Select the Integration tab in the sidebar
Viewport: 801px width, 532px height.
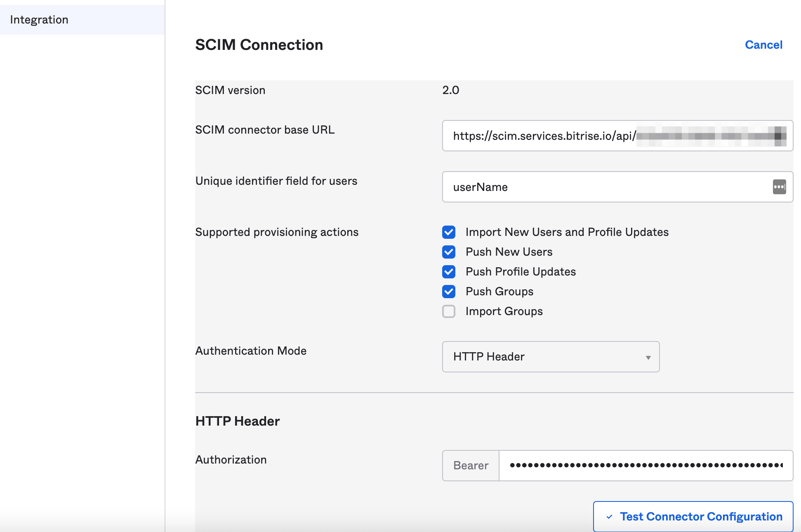click(40, 19)
